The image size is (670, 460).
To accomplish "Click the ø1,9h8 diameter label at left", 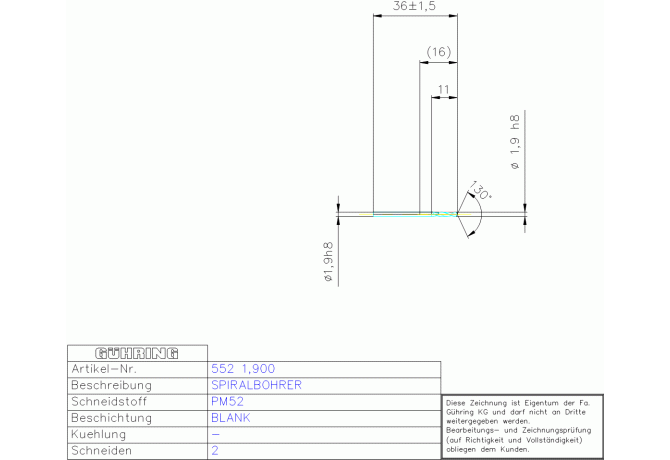I will pos(327,262).
